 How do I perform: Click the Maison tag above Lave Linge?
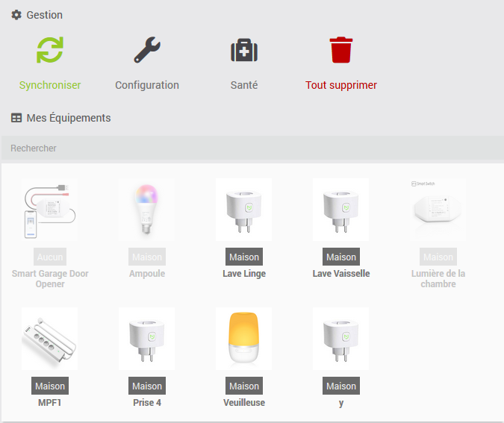click(x=244, y=257)
